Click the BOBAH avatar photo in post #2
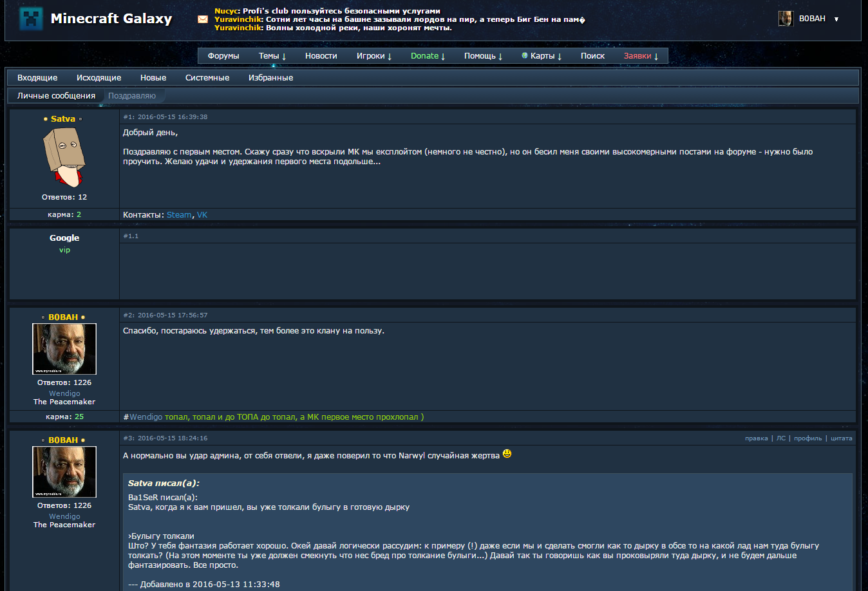 click(64, 349)
